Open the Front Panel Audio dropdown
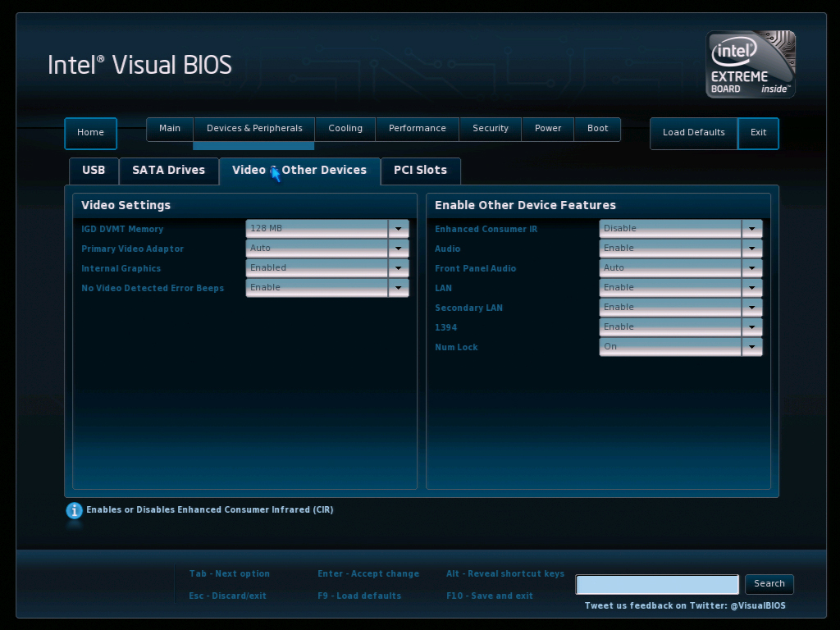The image size is (840, 630). coord(751,267)
